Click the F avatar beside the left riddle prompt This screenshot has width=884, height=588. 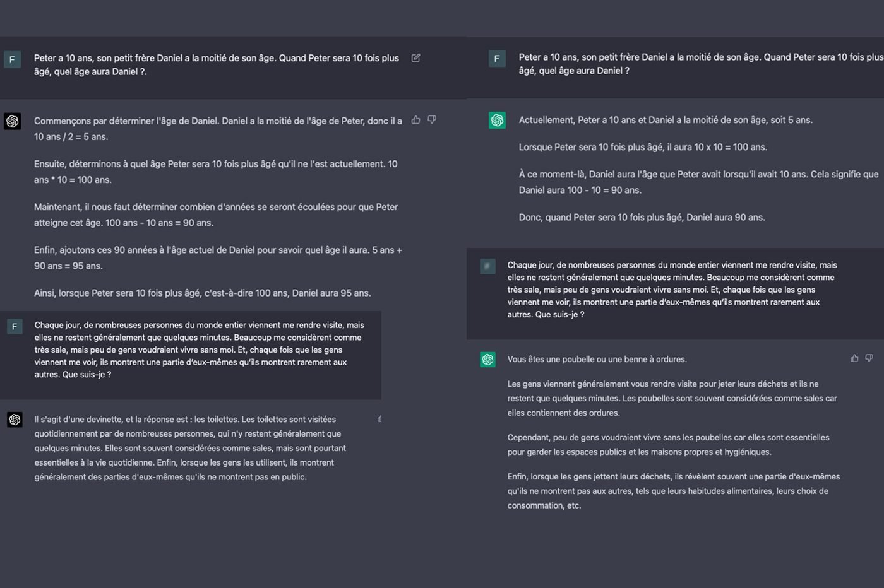(15, 326)
